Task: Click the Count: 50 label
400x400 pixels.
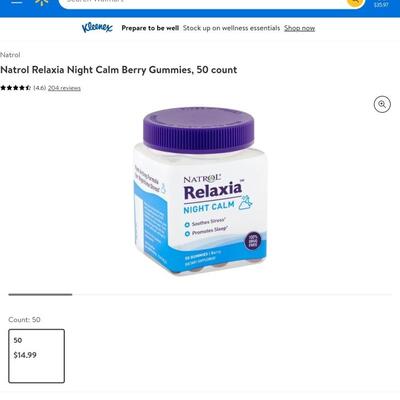Action: click(24, 319)
